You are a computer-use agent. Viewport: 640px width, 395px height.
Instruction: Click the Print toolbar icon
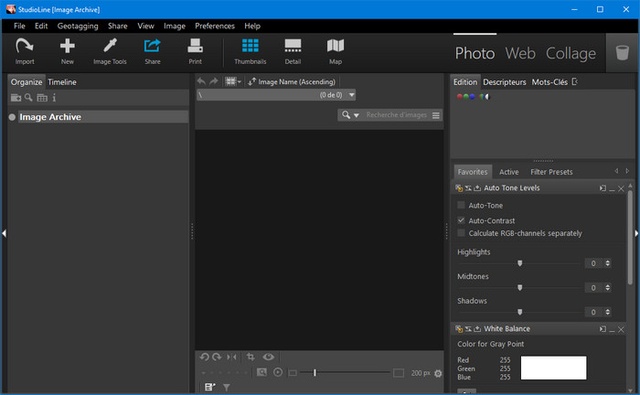click(x=195, y=51)
